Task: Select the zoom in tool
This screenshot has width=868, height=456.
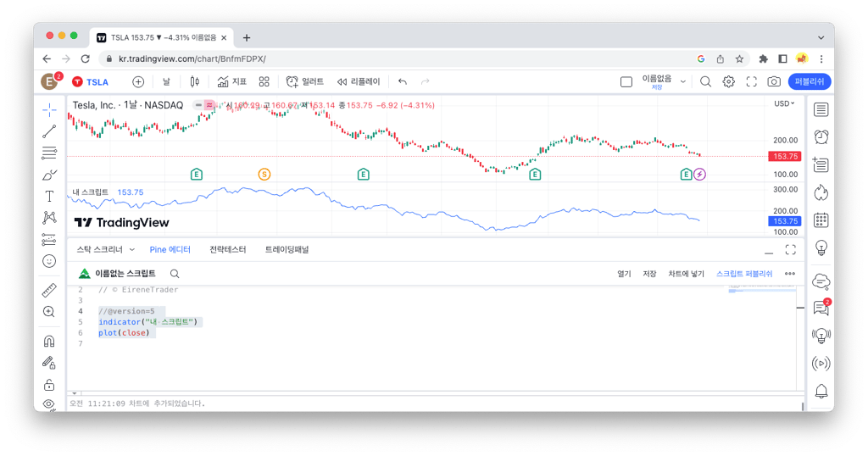Action: (49, 312)
